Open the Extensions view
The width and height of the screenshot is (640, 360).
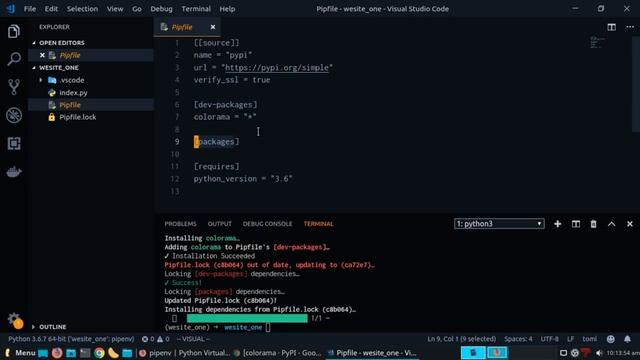click(13, 143)
